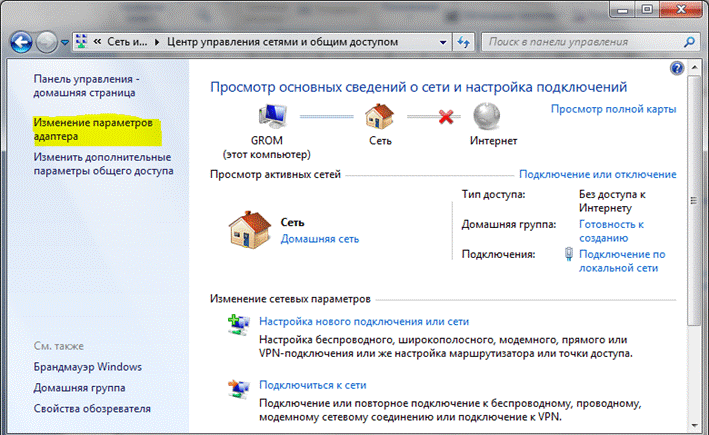Viewport: 709px width, 435px height.
Task: Click the red X connection error icon
Action: pyautogui.click(x=435, y=116)
